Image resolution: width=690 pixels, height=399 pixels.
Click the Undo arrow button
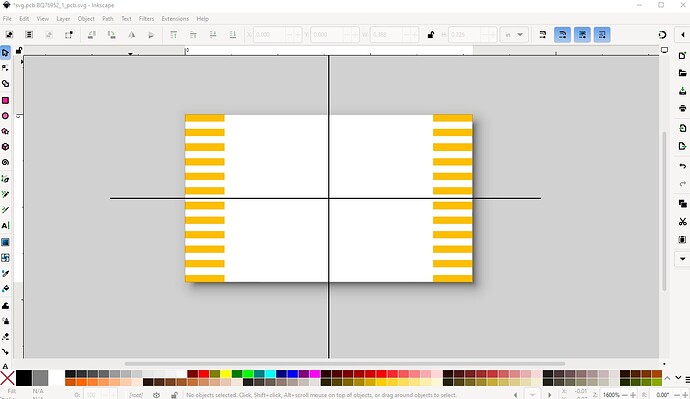(683, 166)
